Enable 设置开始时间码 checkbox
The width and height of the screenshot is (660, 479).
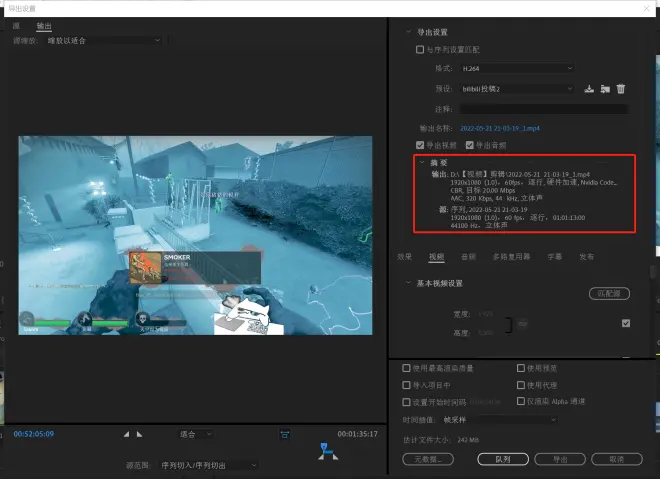point(406,402)
